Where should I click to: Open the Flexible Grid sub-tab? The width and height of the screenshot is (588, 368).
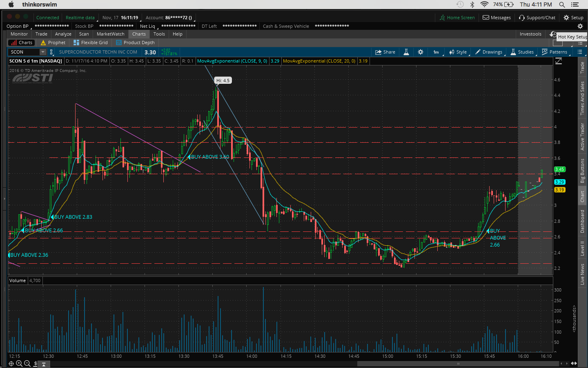pos(91,43)
